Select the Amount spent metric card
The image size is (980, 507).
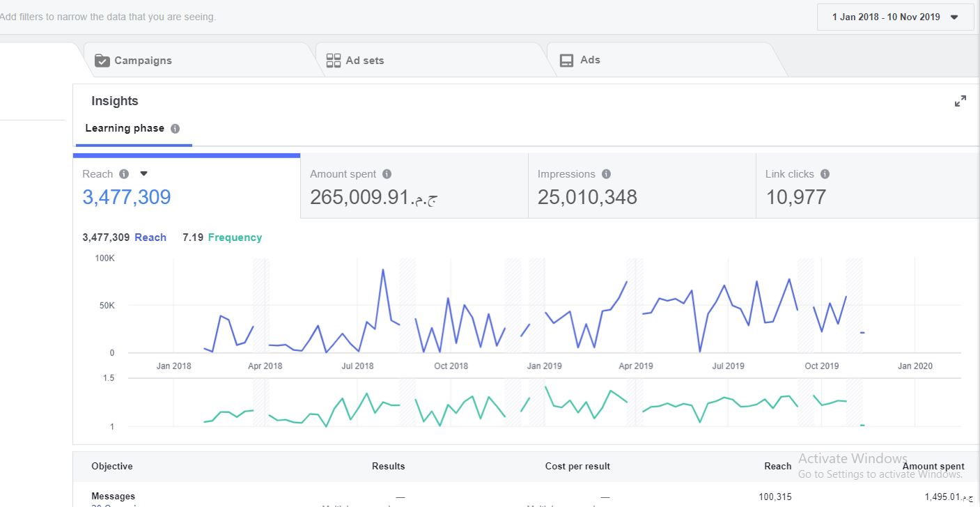[x=414, y=187]
